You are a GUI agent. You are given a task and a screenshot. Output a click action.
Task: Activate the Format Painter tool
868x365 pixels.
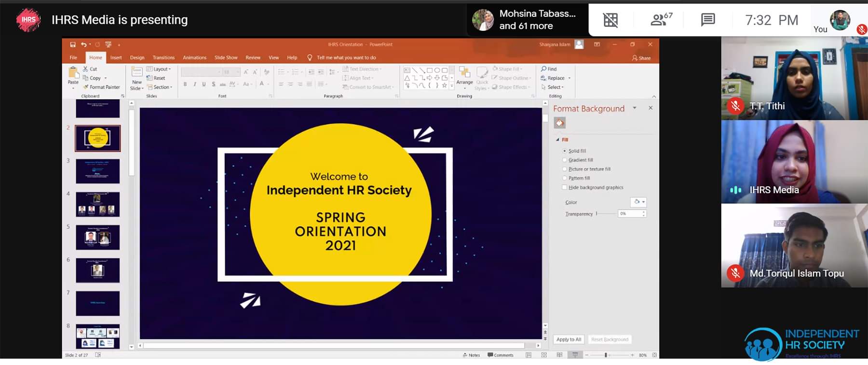tap(101, 87)
